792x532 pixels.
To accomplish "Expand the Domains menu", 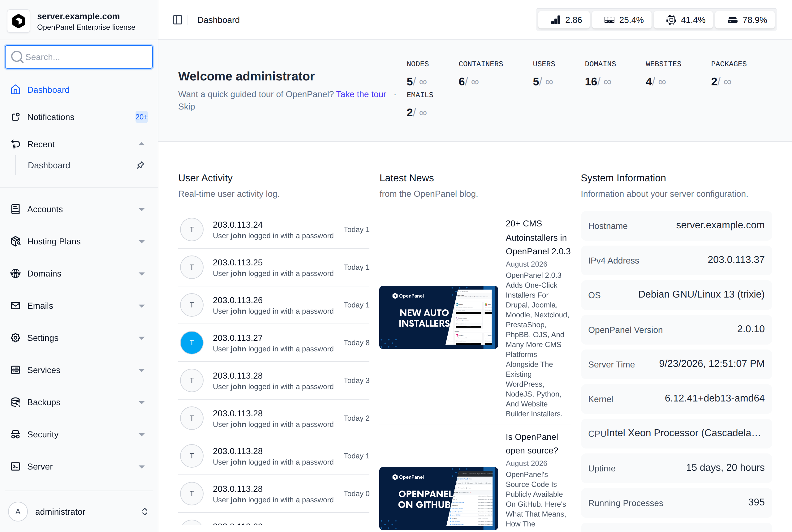I will (x=141, y=274).
